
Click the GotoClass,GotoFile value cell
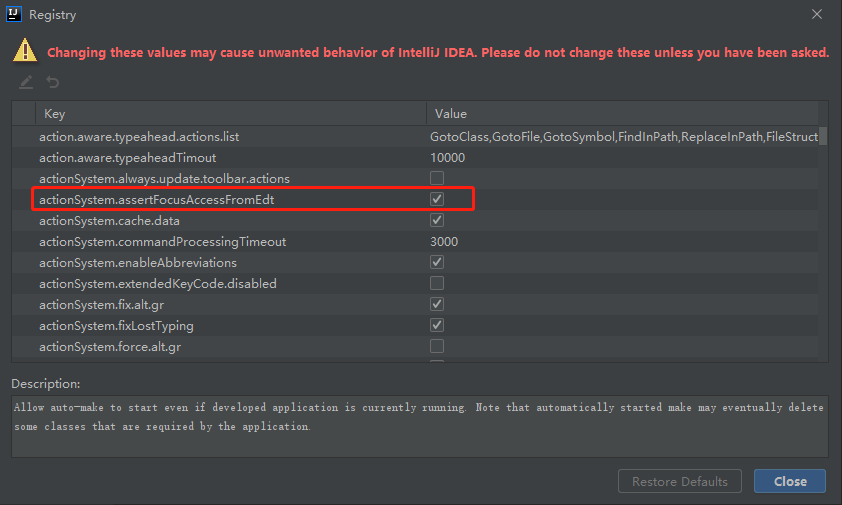[x=623, y=136]
